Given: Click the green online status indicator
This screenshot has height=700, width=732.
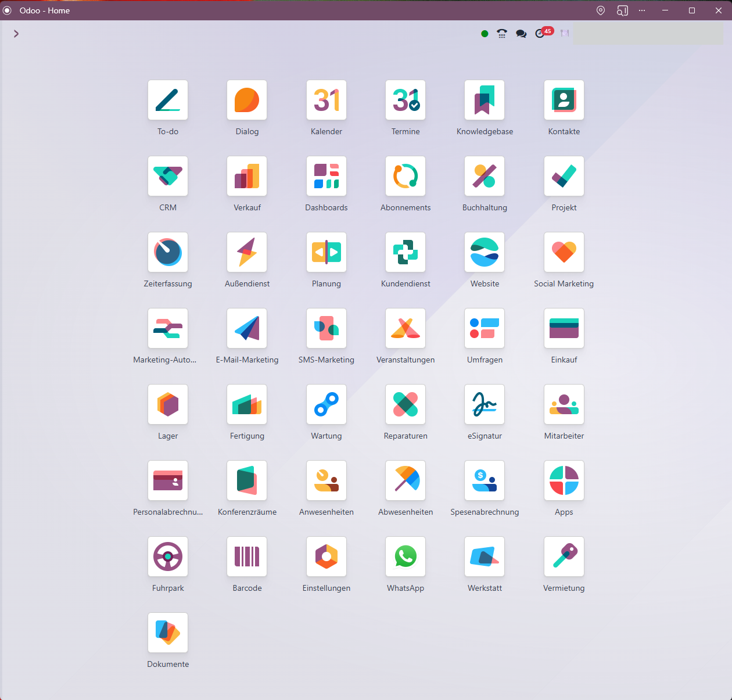Looking at the screenshot, I should (485, 34).
